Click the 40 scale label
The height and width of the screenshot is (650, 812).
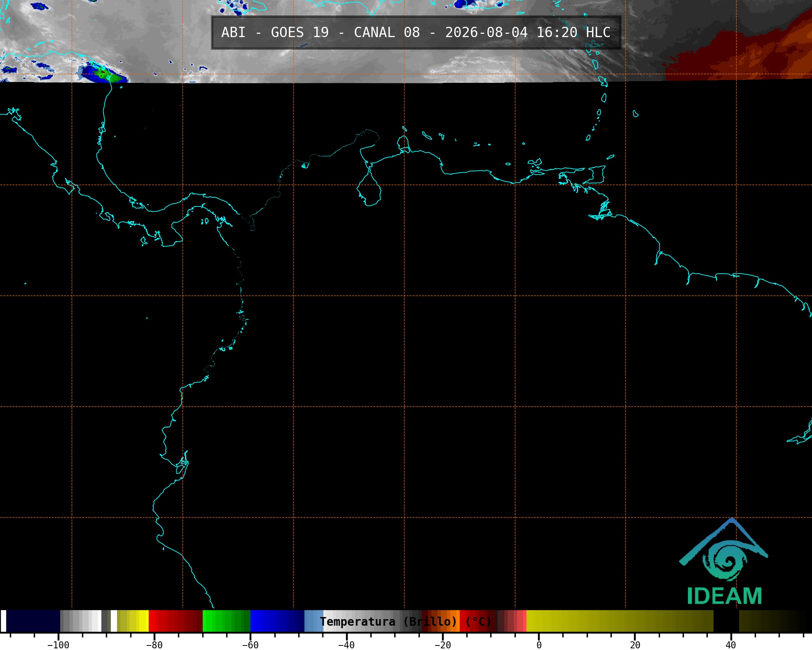731,645
